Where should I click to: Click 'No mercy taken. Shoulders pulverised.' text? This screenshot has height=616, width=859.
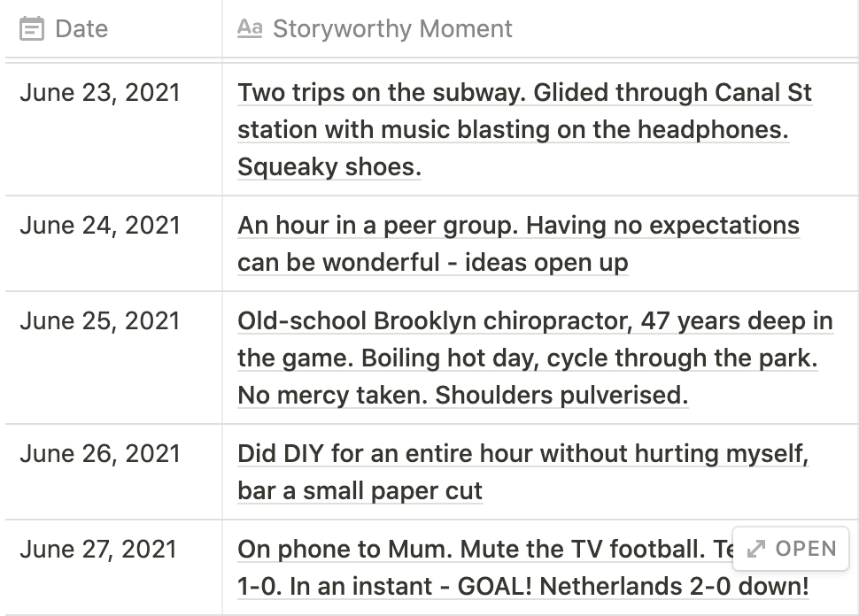point(463,395)
